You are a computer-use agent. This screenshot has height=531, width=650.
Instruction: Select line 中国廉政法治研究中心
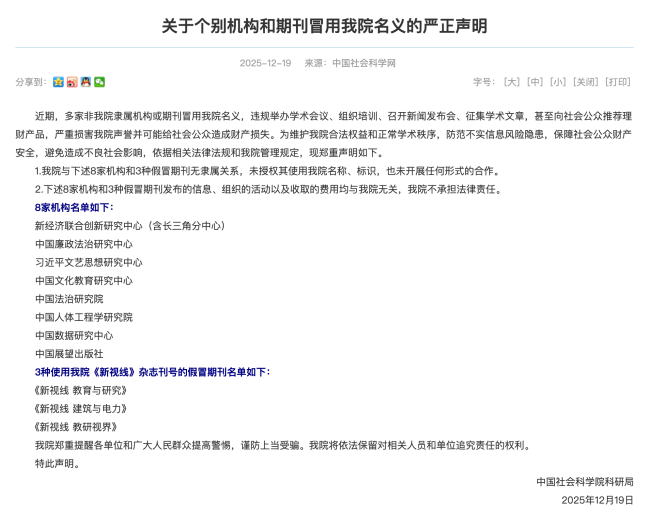click(84, 244)
